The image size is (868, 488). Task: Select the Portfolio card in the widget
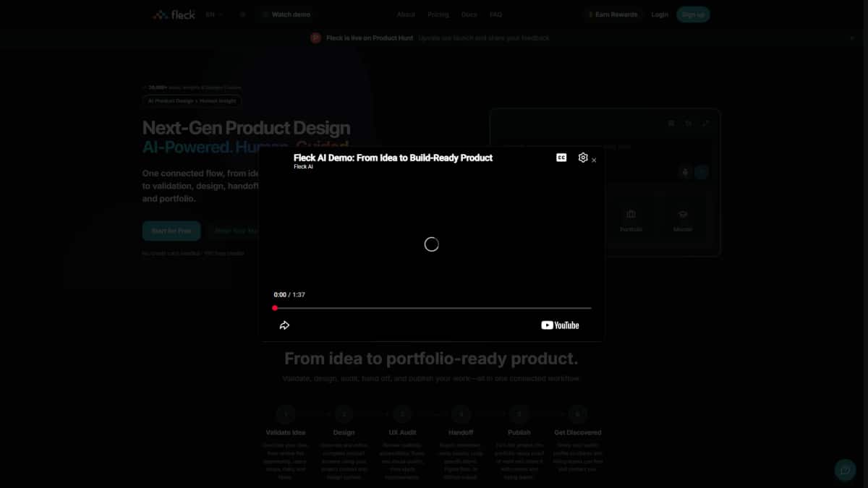point(631,221)
